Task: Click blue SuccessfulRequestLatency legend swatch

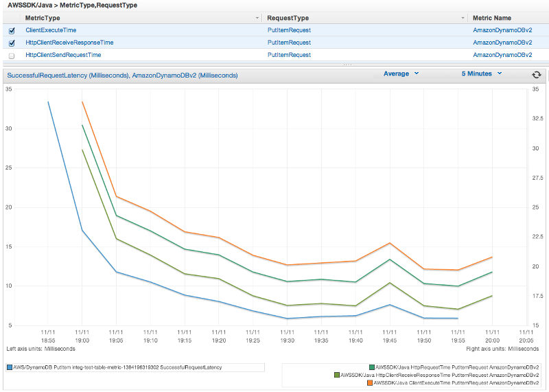Action: pyautogui.click(x=8, y=367)
